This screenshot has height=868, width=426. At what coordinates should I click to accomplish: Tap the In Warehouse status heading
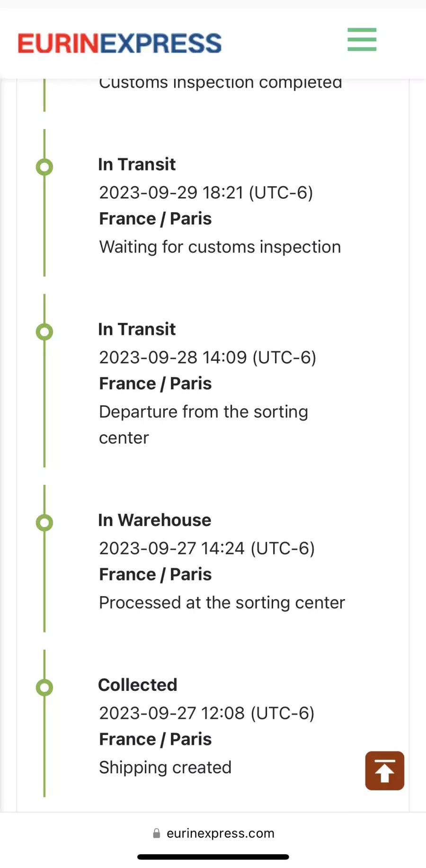(x=154, y=520)
